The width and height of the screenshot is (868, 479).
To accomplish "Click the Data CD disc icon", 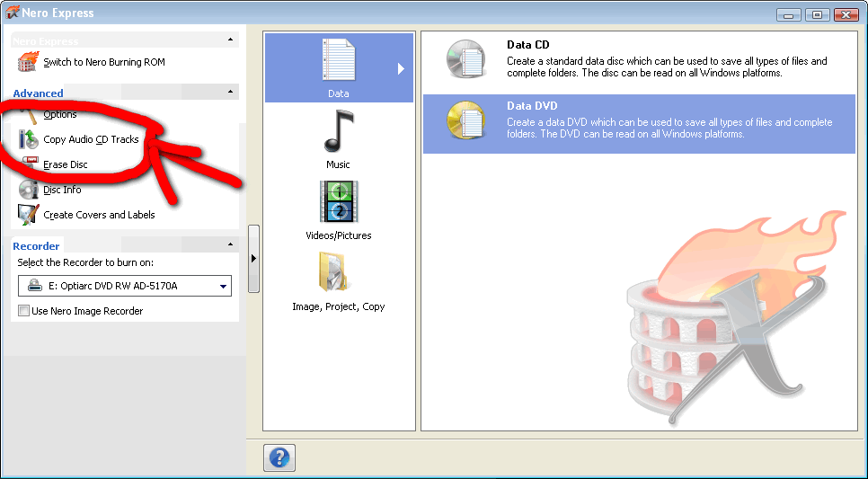I will [x=466, y=58].
